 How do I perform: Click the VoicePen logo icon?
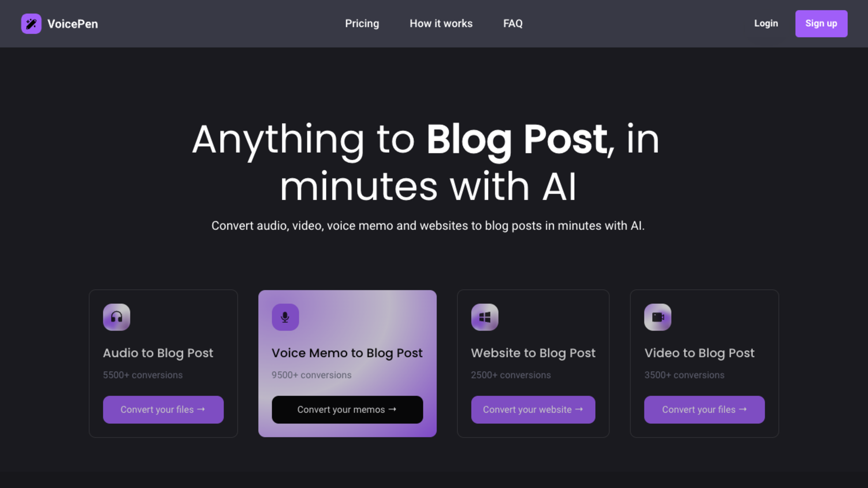pos(31,23)
